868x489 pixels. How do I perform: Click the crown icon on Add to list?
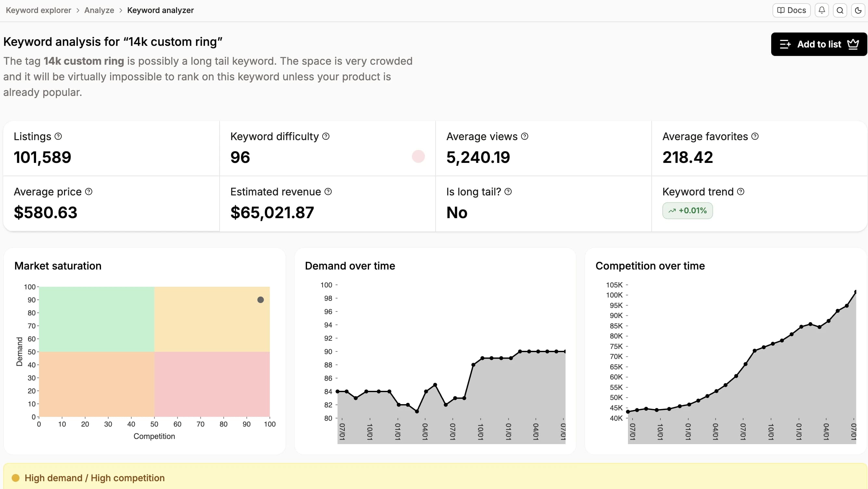[x=853, y=44]
